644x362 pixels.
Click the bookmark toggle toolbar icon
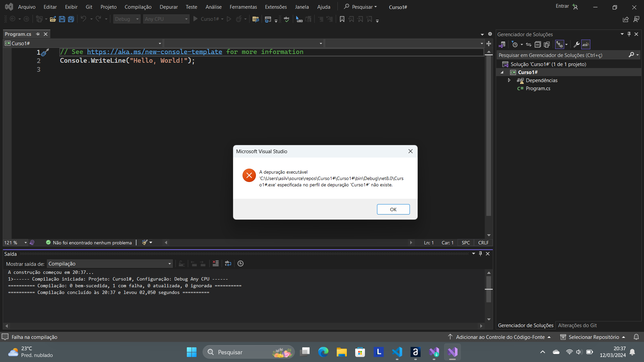click(x=342, y=19)
